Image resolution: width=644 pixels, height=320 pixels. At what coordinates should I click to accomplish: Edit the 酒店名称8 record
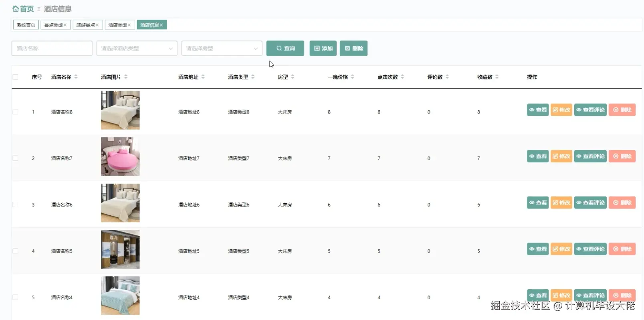(561, 110)
